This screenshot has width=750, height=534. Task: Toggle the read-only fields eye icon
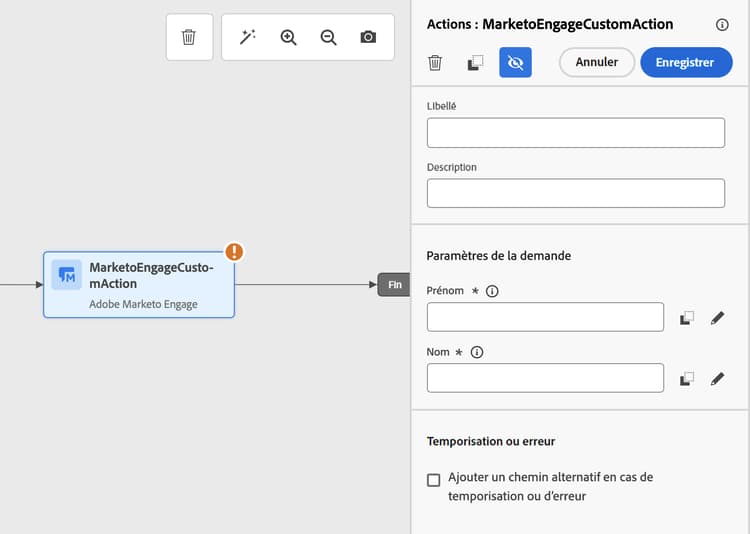point(515,63)
